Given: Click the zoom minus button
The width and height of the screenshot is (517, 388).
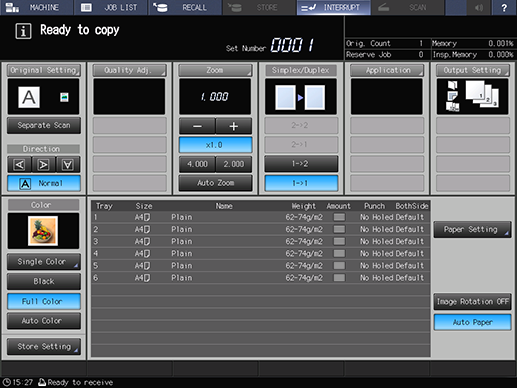Looking at the screenshot, I should (x=197, y=126).
